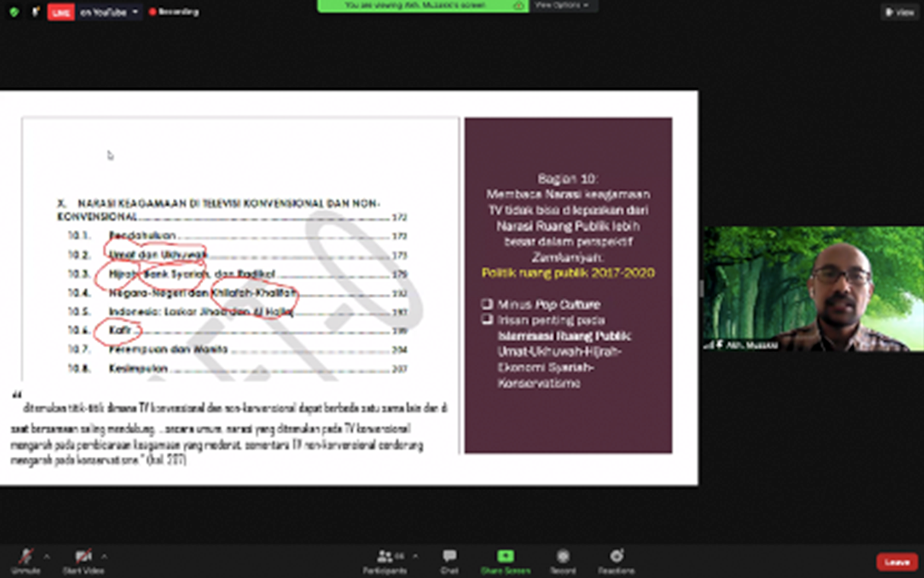Click the red LIVE badge
The image size is (924, 578).
(x=61, y=12)
